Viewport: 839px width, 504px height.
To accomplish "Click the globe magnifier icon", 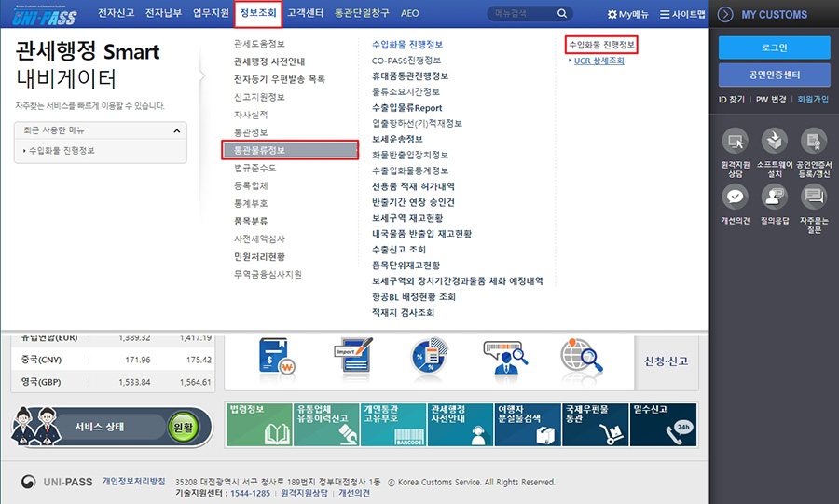I will pos(581,356).
